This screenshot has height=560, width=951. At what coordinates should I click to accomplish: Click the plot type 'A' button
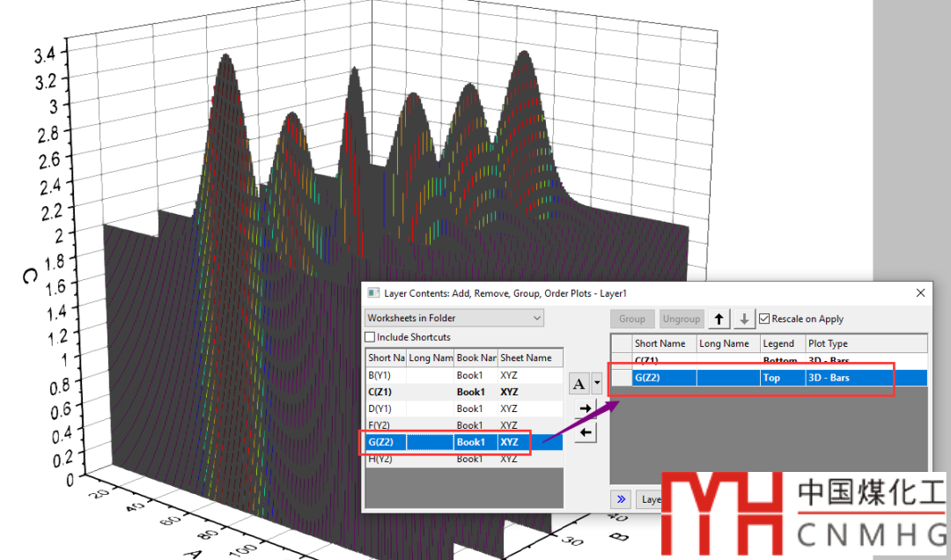pos(579,383)
